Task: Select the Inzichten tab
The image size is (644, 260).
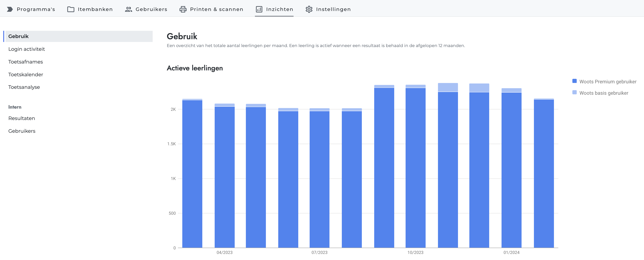Action: [274, 9]
